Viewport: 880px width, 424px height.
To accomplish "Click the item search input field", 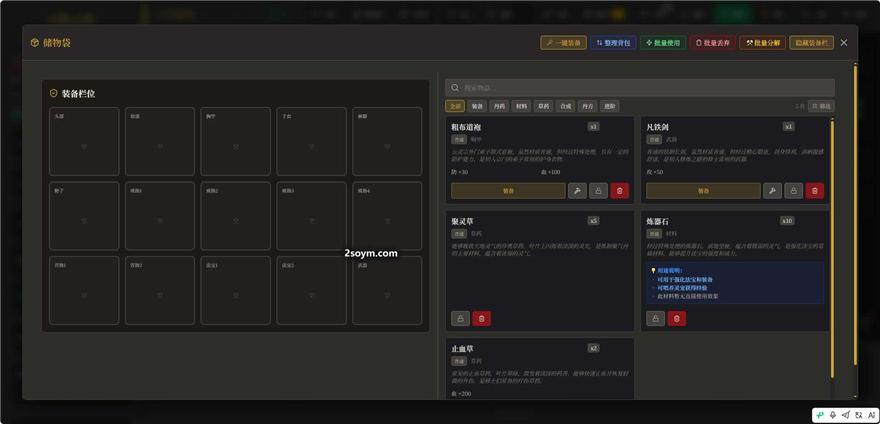I will click(640, 88).
